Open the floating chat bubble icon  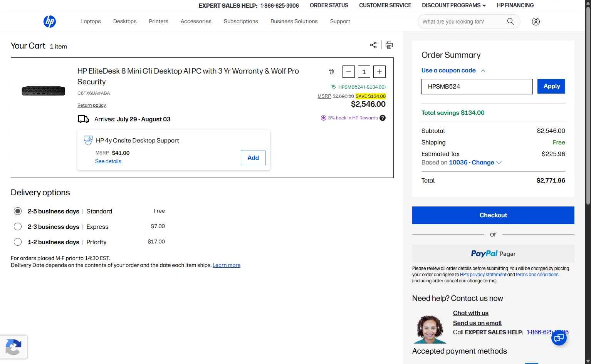tap(559, 338)
